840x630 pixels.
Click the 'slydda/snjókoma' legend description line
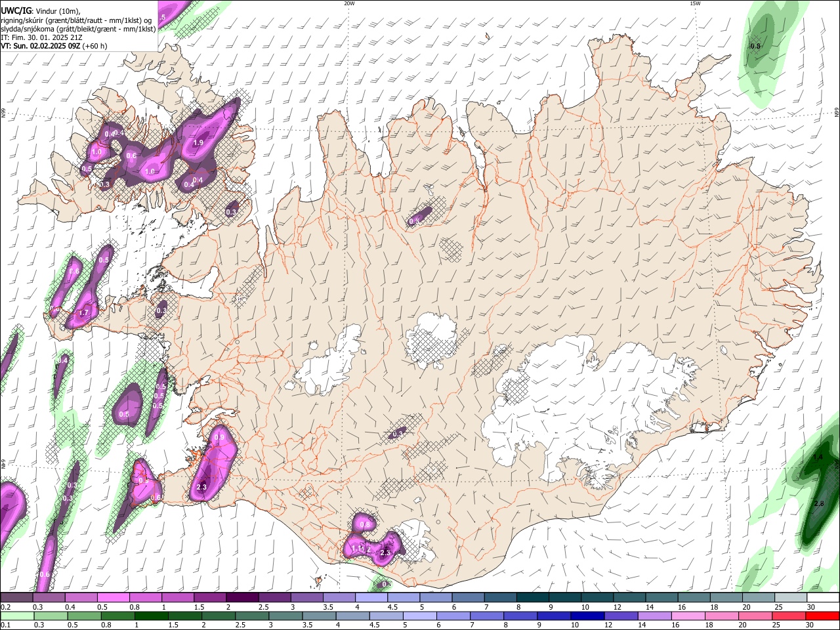tap(78, 29)
